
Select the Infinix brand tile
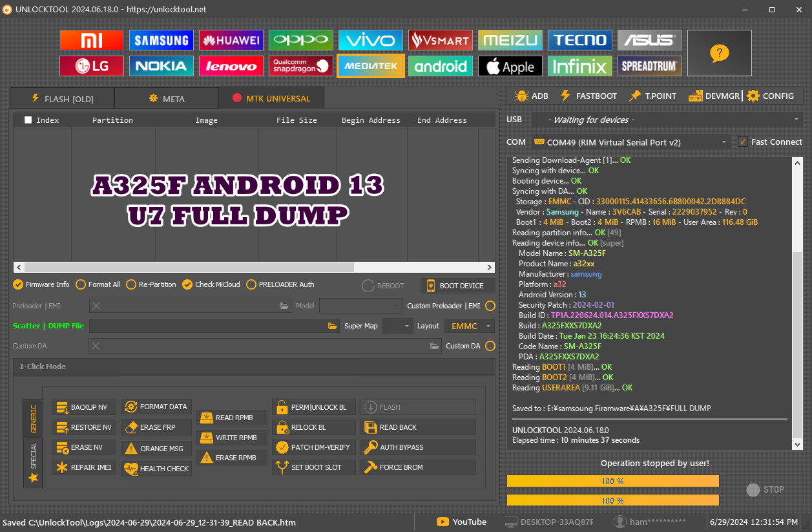pos(580,66)
